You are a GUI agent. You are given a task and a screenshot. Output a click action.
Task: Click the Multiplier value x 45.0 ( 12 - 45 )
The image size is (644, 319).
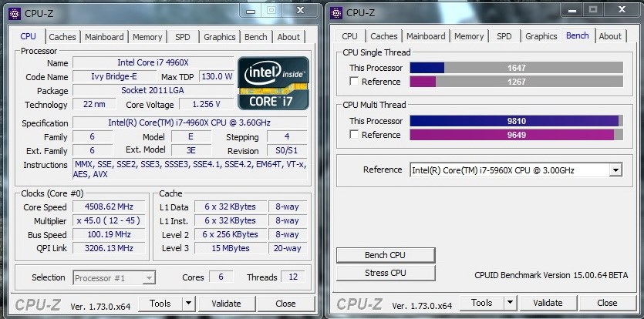tap(109, 220)
